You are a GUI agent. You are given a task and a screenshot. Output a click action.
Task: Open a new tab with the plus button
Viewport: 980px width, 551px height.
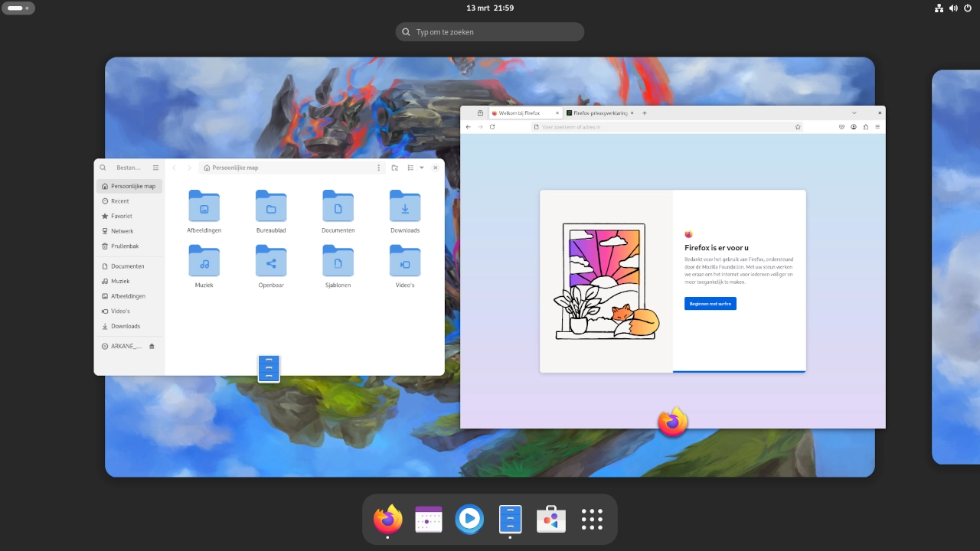tap(645, 112)
